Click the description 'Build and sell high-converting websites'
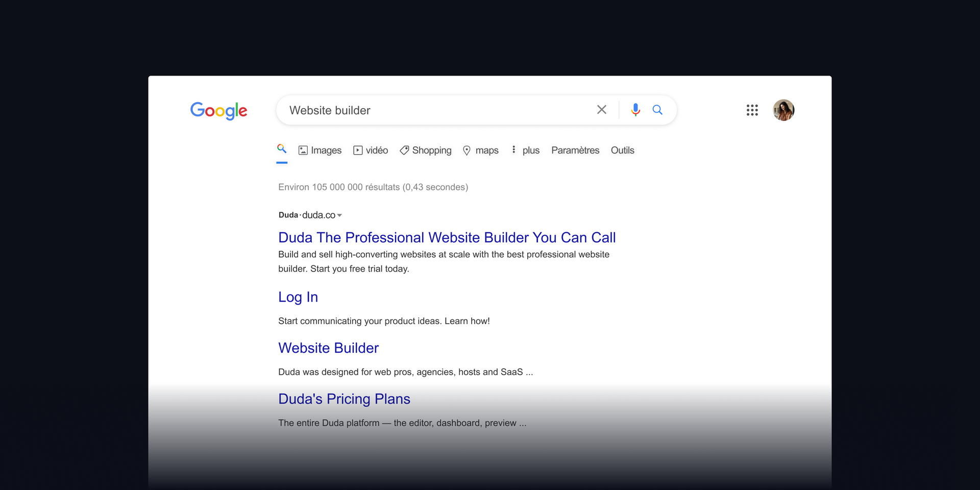Image resolution: width=980 pixels, height=490 pixels. [x=444, y=261]
